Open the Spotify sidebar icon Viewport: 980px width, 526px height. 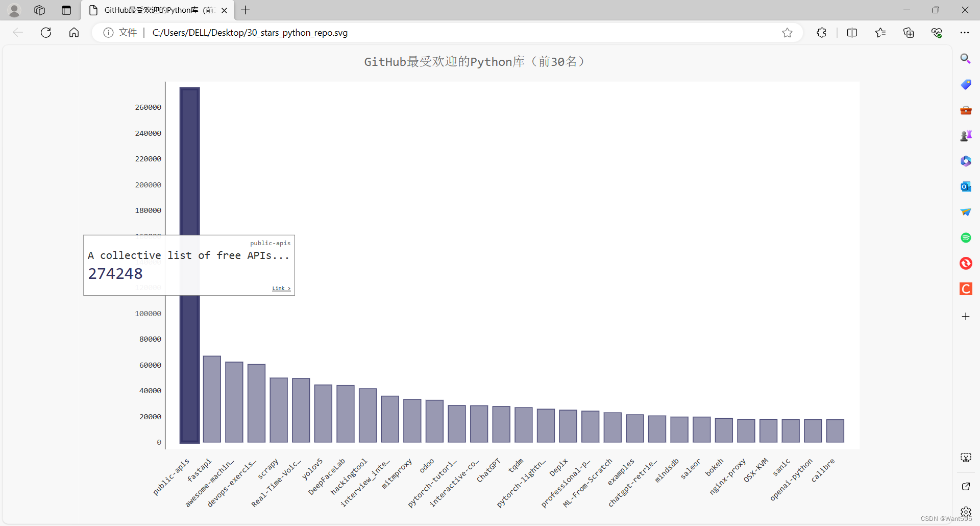(966, 237)
